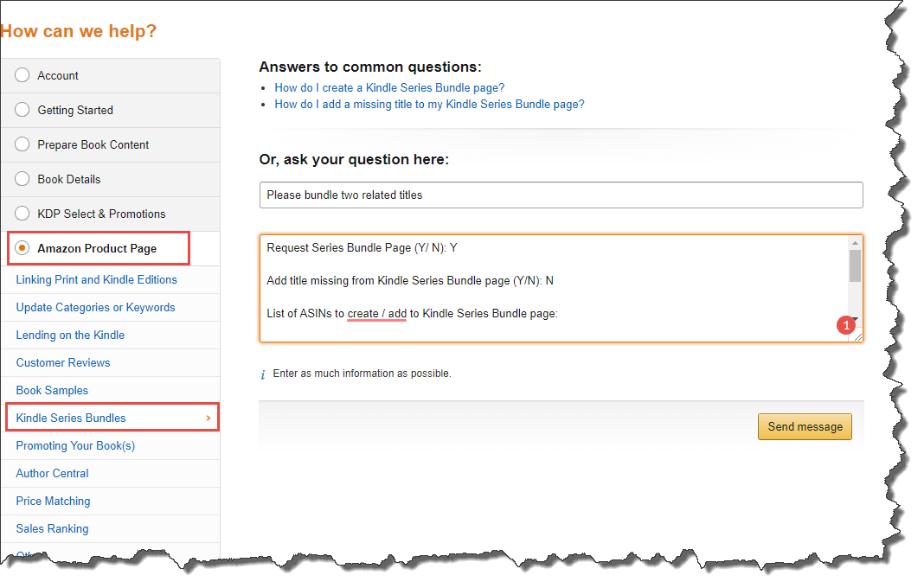This screenshot has height=588, width=924.
Task: Open the Author Central topic
Action: 53,474
